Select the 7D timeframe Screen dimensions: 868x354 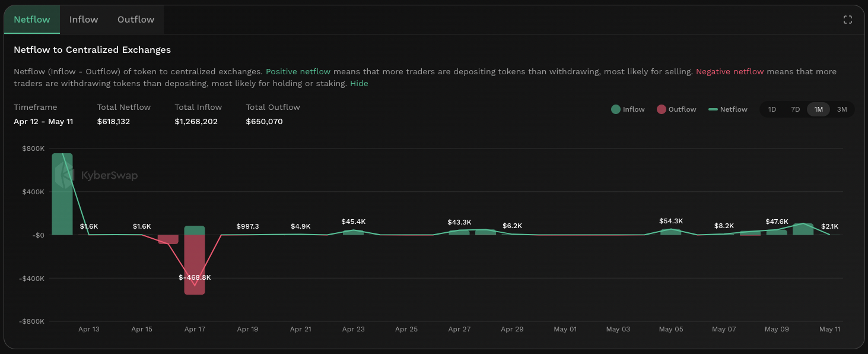tap(795, 109)
